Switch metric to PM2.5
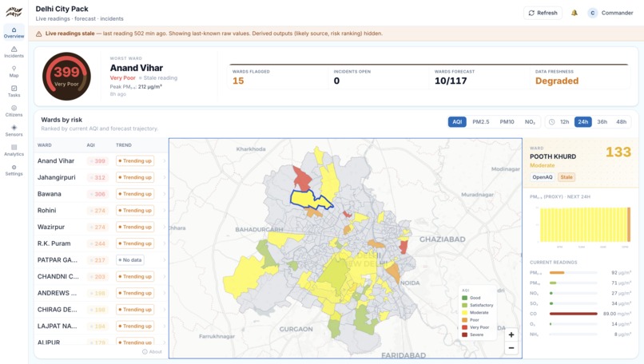 [480, 122]
